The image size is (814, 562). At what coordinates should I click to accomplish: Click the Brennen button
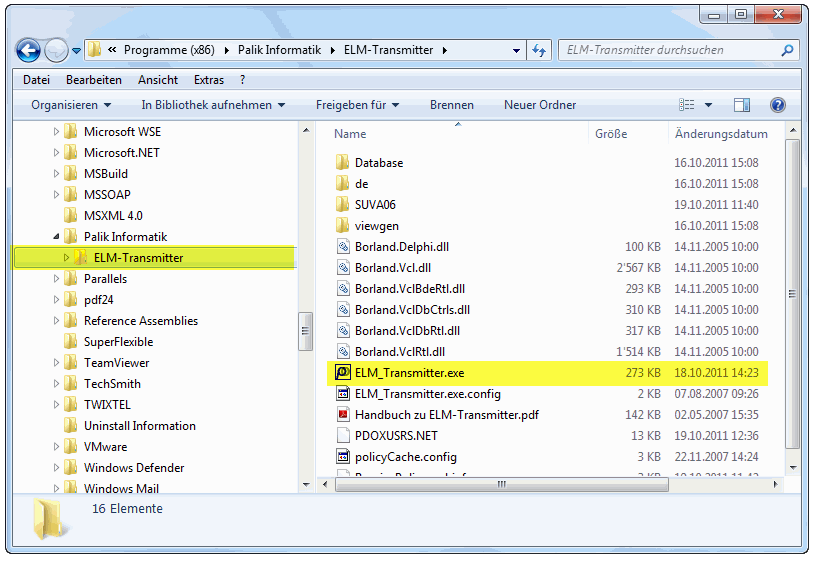click(x=452, y=105)
